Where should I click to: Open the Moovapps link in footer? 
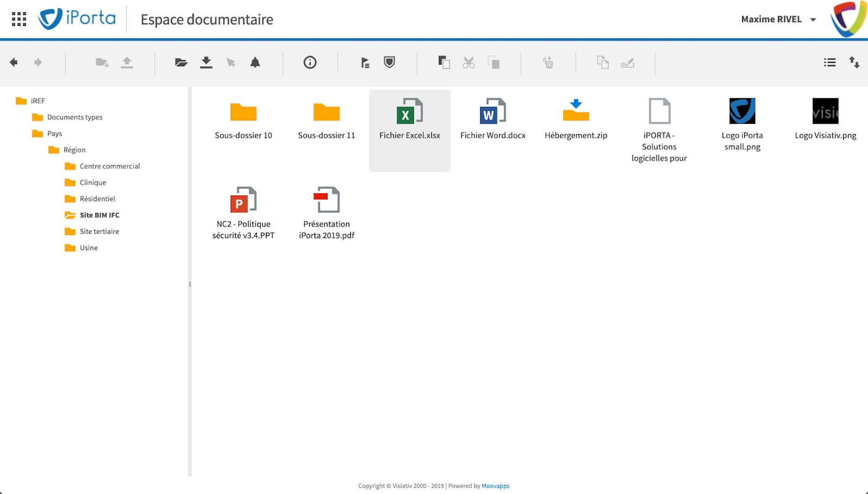(x=495, y=486)
